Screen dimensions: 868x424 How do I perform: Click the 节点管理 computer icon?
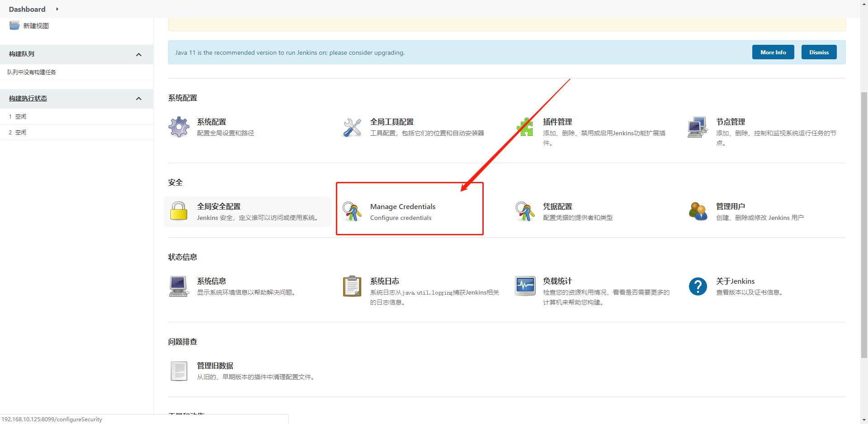[x=698, y=127]
